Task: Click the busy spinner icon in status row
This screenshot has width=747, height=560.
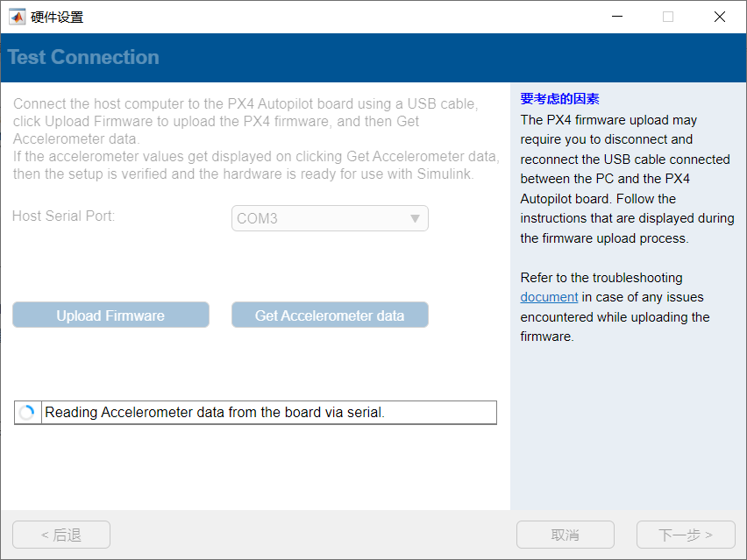Action: 27,413
